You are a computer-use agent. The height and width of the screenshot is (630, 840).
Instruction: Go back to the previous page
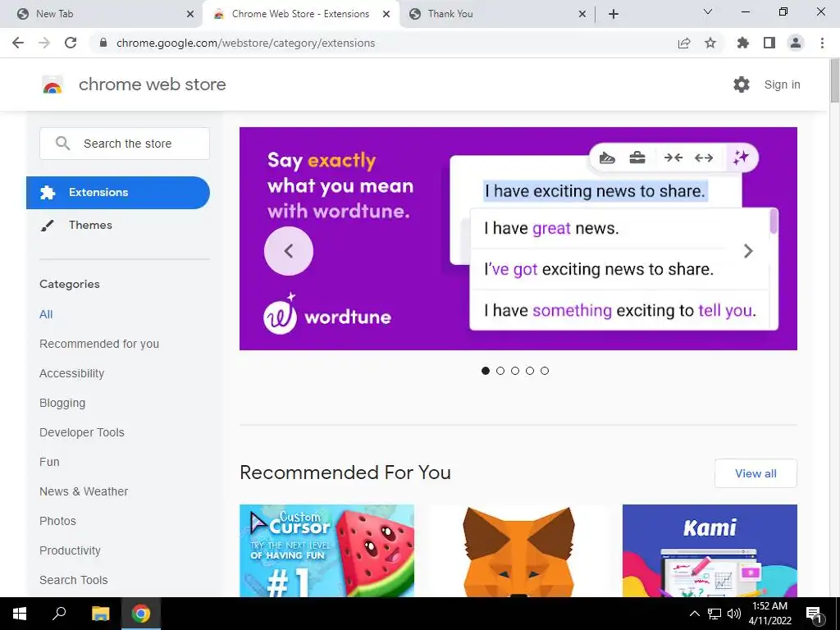[18, 43]
